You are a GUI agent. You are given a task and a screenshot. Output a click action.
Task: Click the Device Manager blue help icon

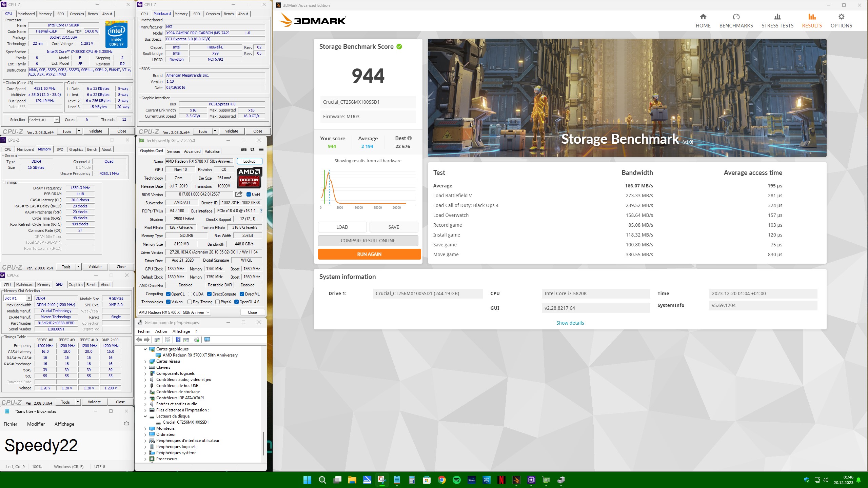(178, 340)
